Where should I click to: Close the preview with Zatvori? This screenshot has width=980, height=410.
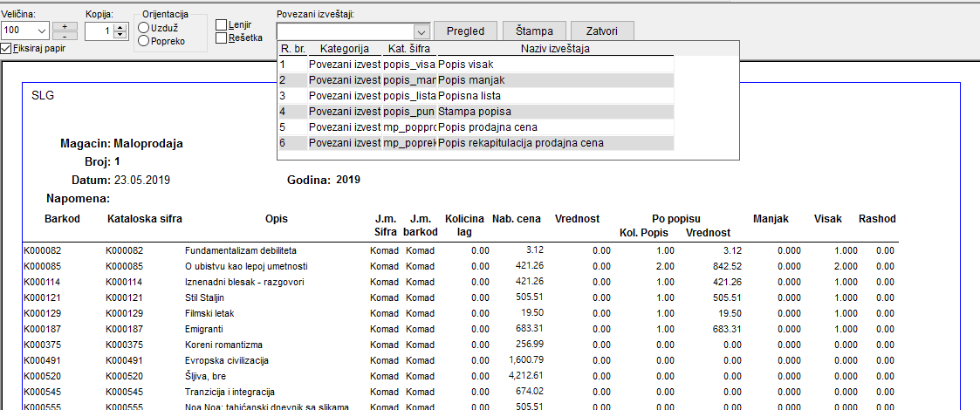point(602,31)
